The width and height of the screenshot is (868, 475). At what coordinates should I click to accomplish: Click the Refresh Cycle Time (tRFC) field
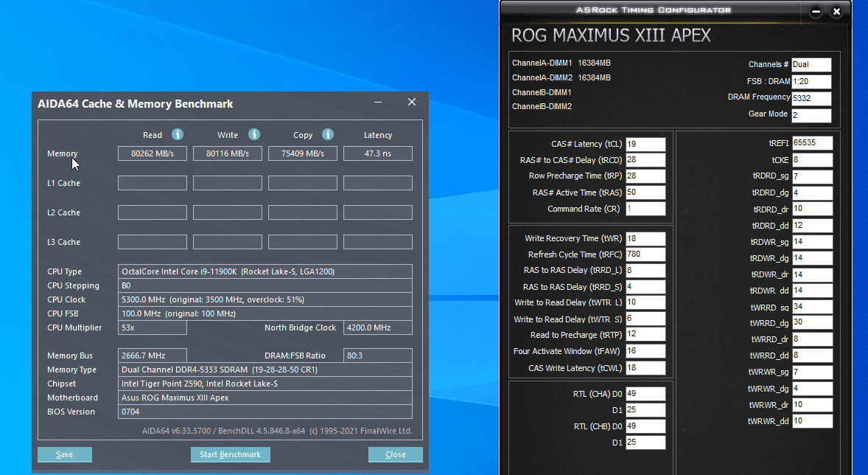pos(645,254)
